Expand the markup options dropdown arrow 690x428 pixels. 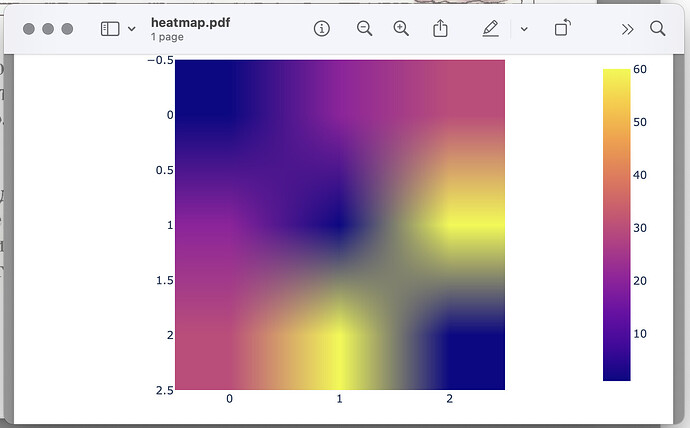pyautogui.click(x=524, y=29)
